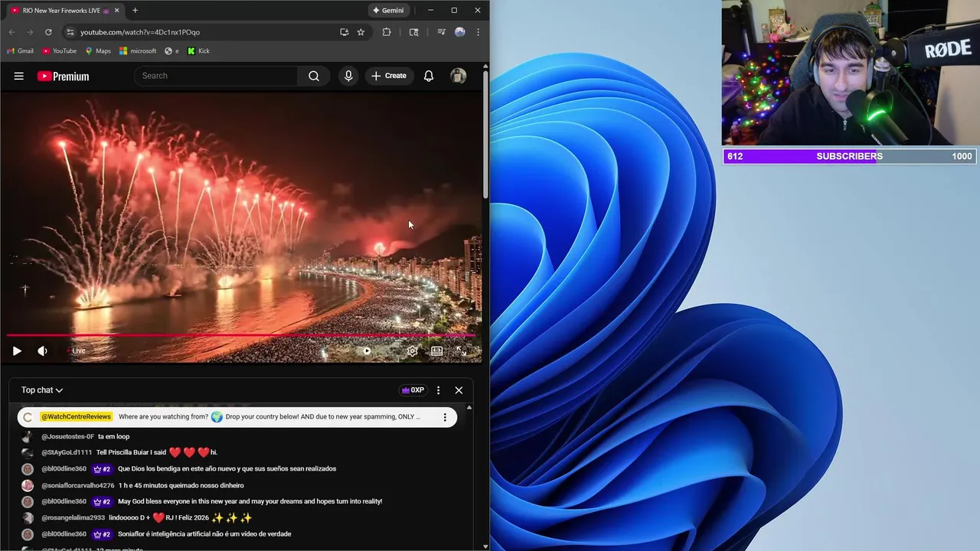This screenshot has width=980, height=551.
Task: Open pinned message three-dot menu
Action: tap(445, 417)
